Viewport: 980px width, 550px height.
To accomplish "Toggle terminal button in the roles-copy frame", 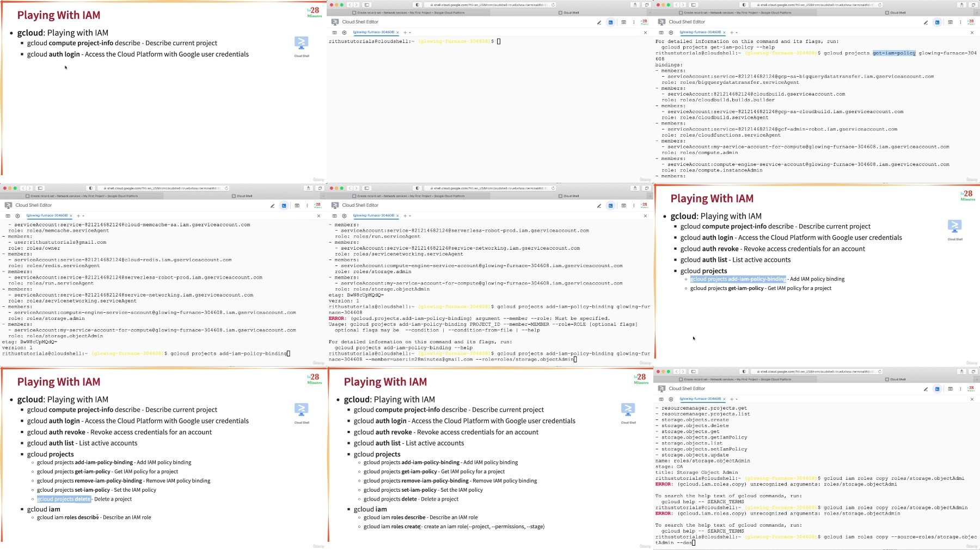I will (x=937, y=389).
